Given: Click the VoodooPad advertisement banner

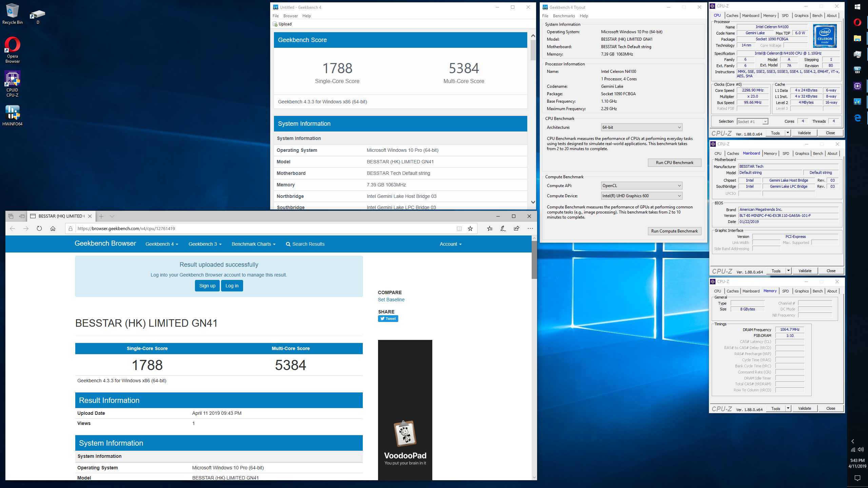Looking at the screenshot, I should tap(405, 410).
